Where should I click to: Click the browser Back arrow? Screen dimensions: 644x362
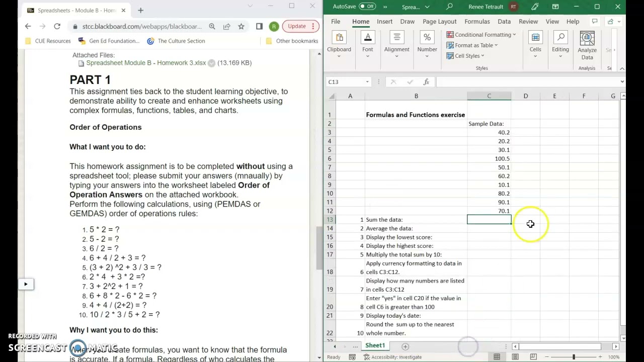coord(28,26)
